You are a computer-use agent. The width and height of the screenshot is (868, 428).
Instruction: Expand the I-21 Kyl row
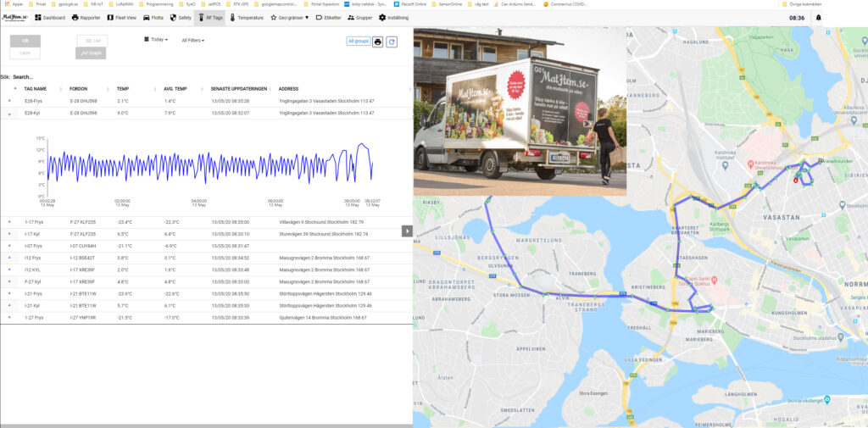point(8,305)
